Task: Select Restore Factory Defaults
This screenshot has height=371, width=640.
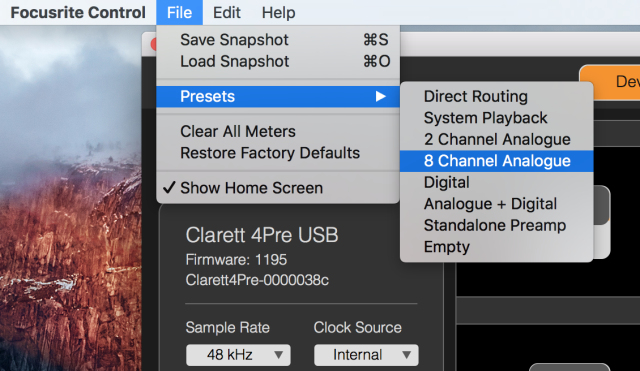Action: (x=278, y=153)
